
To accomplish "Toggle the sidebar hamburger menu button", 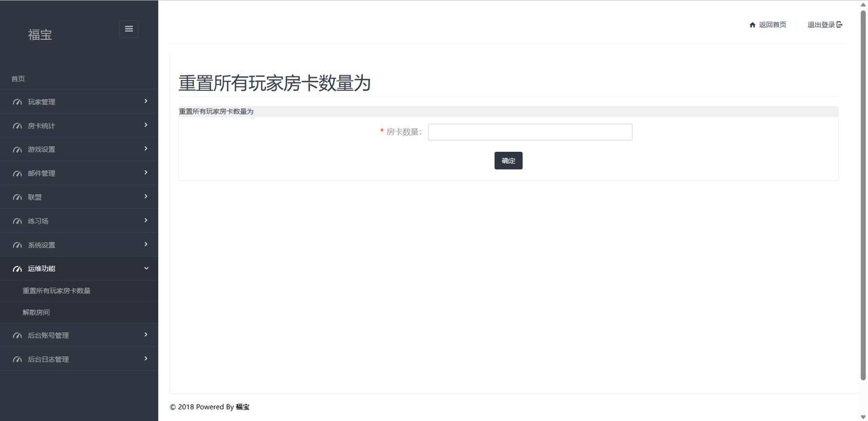I will (129, 29).
